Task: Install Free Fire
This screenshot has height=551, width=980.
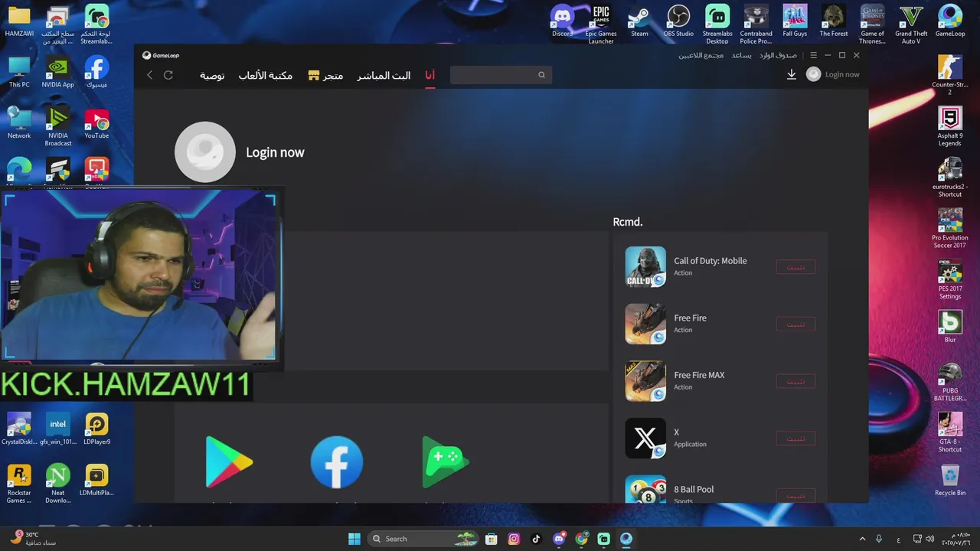Action: pyautogui.click(x=795, y=324)
